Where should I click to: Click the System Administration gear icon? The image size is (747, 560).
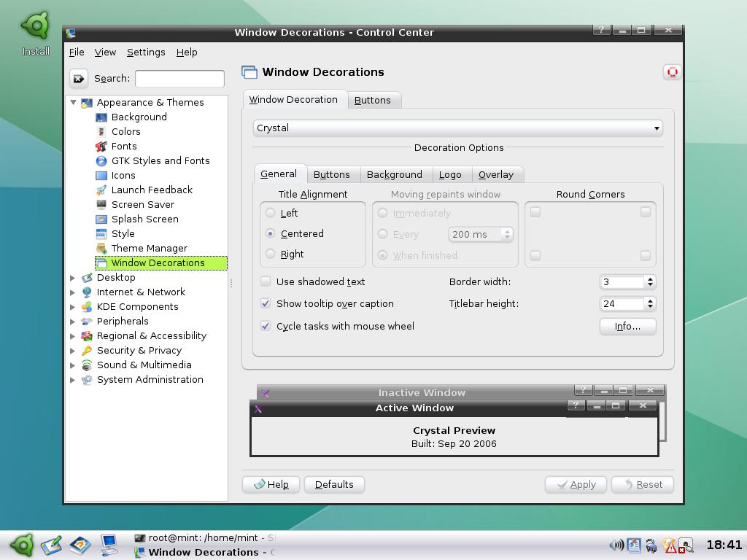click(87, 380)
